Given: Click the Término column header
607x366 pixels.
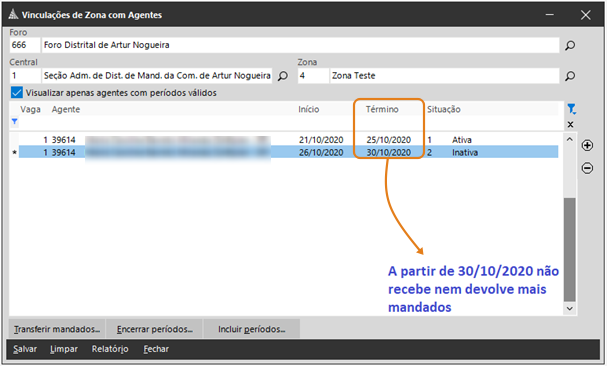Looking at the screenshot, I should tap(382, 109).
